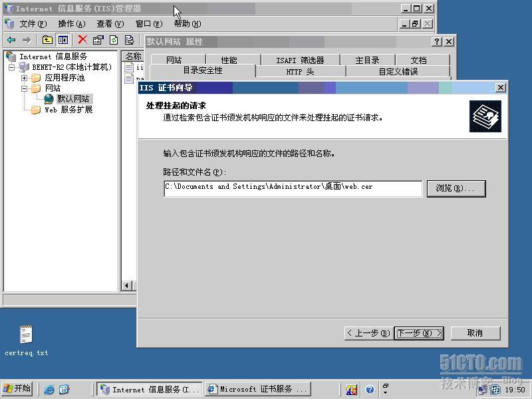Select 默认网站 in the tree
532x399 pixels.
point(73,98)
